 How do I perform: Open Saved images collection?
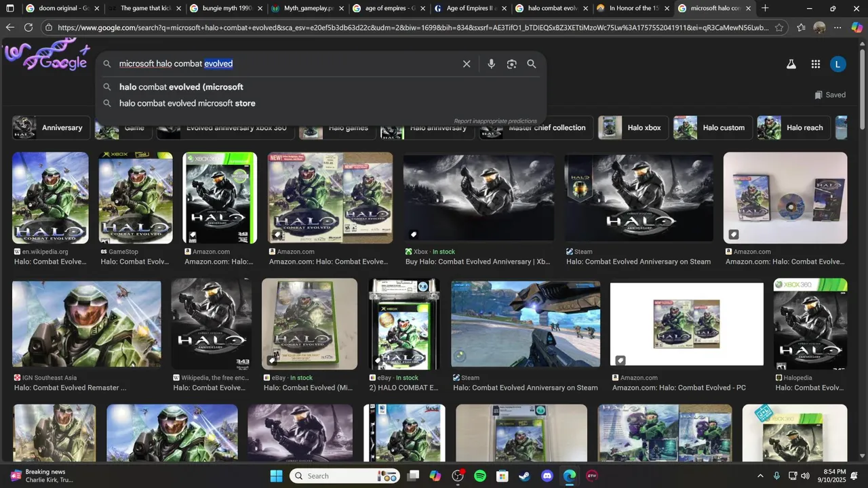coord(830,95)
